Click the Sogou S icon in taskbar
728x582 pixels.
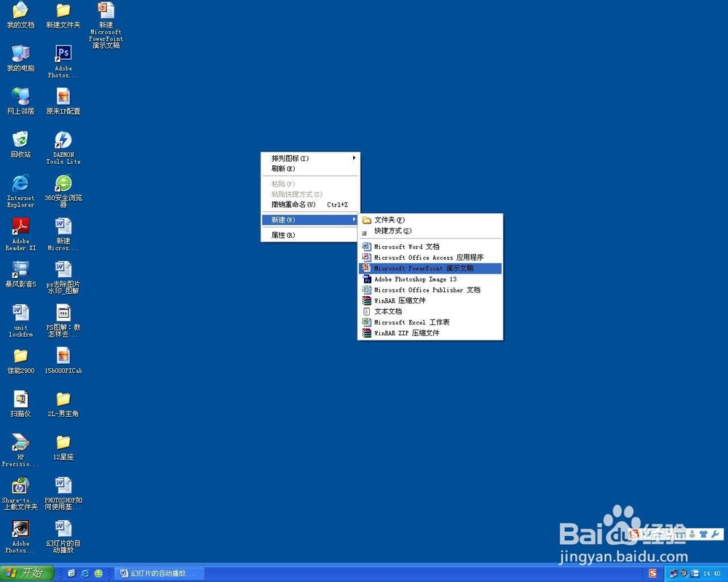pyautogui.click(x=653, y=574)
